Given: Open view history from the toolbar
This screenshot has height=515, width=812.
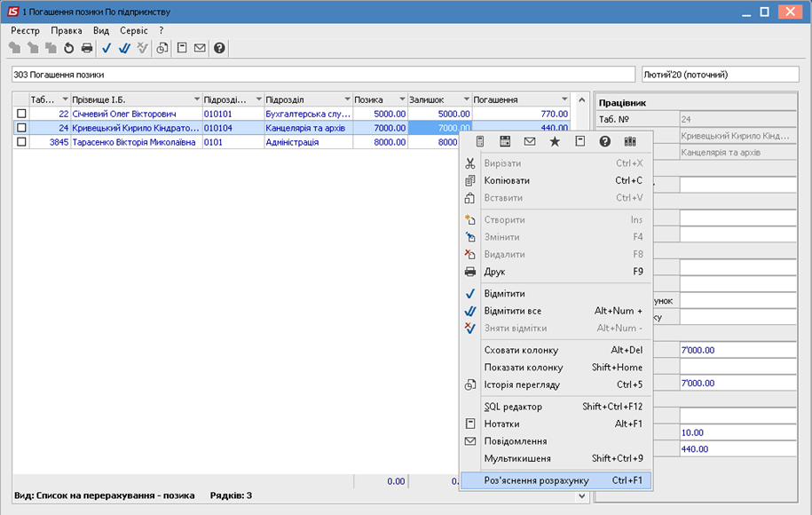Looking at the screenshot, I should coord(162,48).
